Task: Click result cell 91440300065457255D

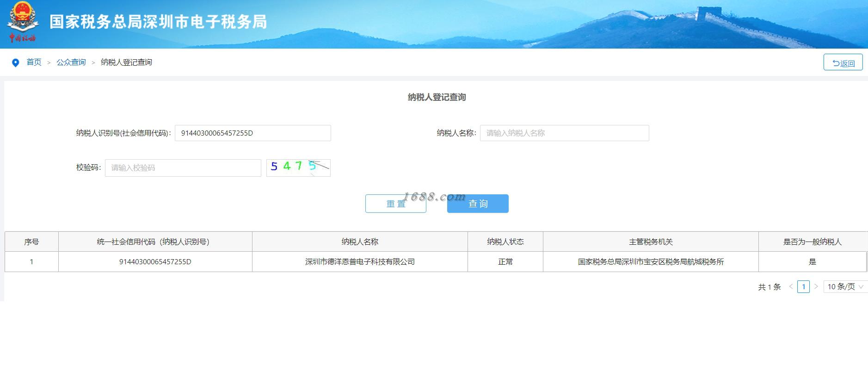Action: [155, 261]
